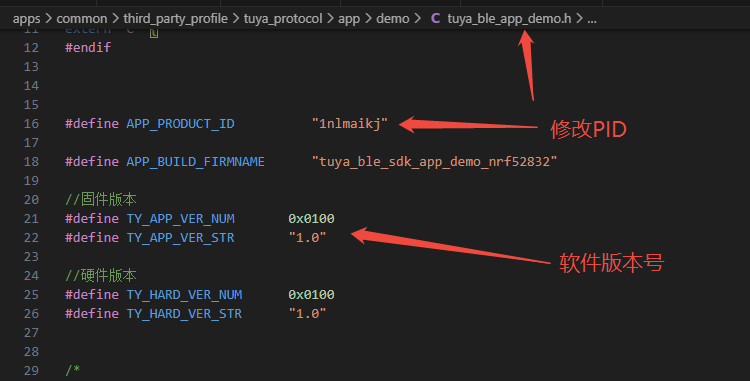Open the common breadcrumb folder
Viewport: 750px width, 381px height.
point(82,19)
